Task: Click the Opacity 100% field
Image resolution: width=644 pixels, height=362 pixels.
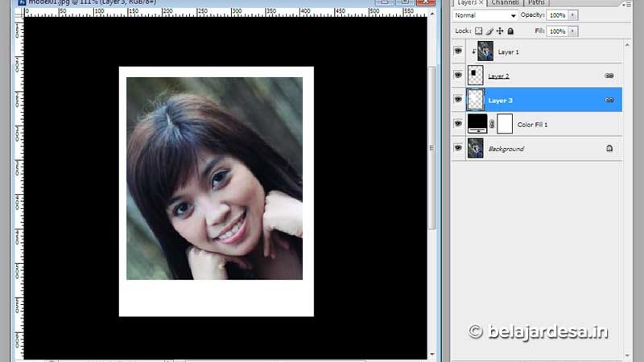Action: pyautogui.click(x=558, y=15)
